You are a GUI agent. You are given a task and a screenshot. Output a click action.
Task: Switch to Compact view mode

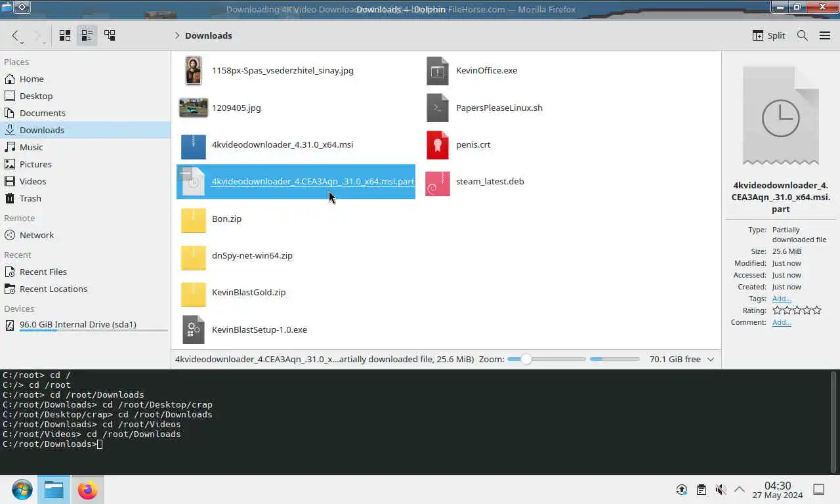pyautogui.click(x=87, y=35)
